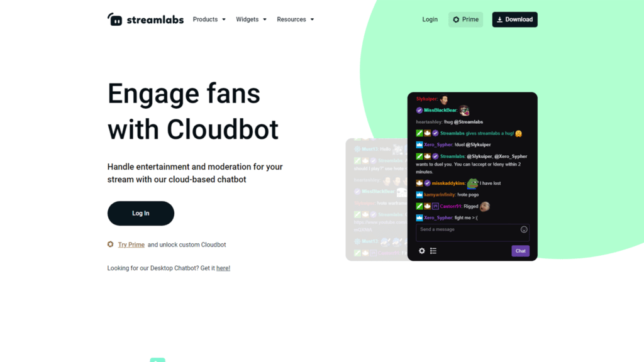The width and height of the screenshot is (644, 362).
Task: Click the Prime badge icon beside Try Prime
Action: (111, 244)
